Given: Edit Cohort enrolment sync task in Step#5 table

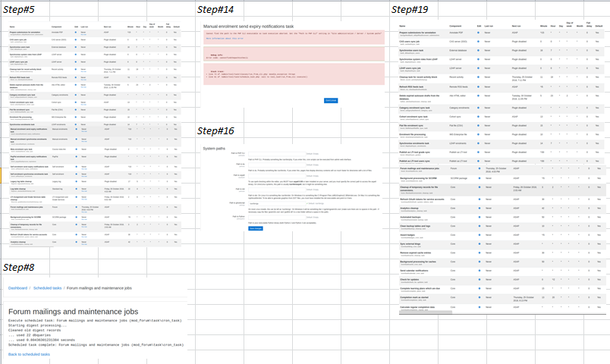Looking at the screenshot, I should pyautogui.click(x=75, y=102).
